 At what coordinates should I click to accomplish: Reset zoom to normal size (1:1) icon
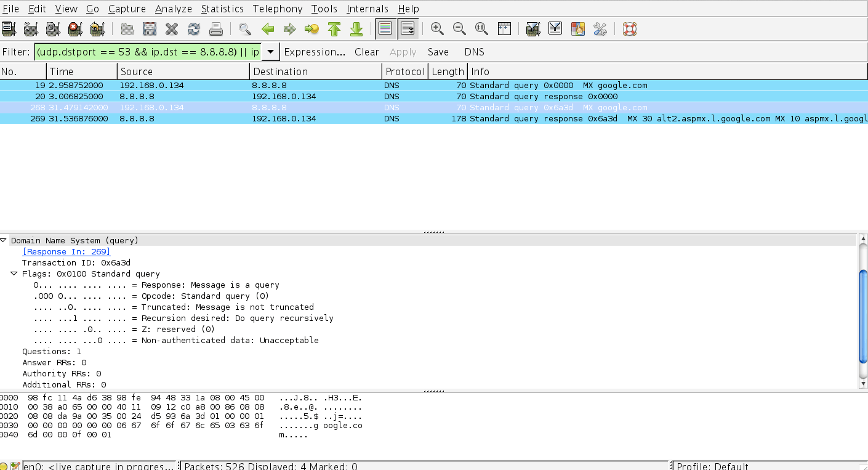point(481,28)
